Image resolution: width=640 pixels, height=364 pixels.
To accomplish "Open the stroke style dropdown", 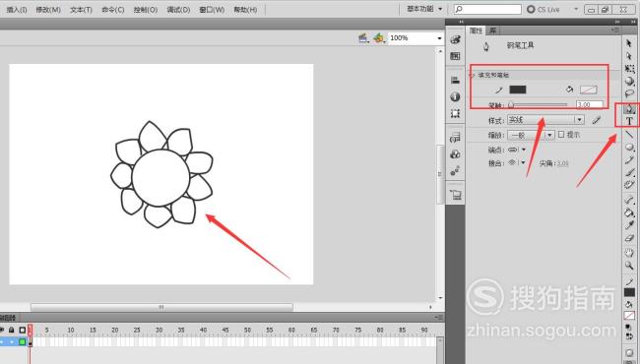I will tap(545, 120).
